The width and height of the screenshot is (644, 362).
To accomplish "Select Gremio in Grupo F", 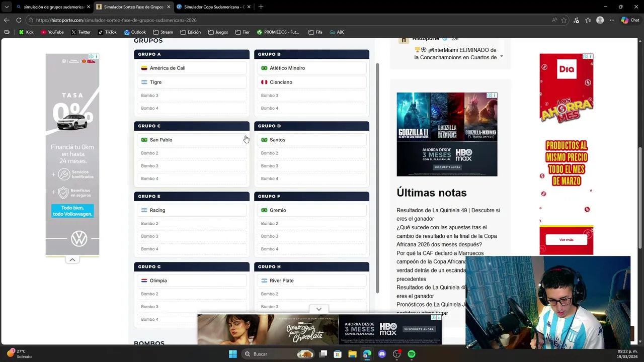I will pos(311,210).
